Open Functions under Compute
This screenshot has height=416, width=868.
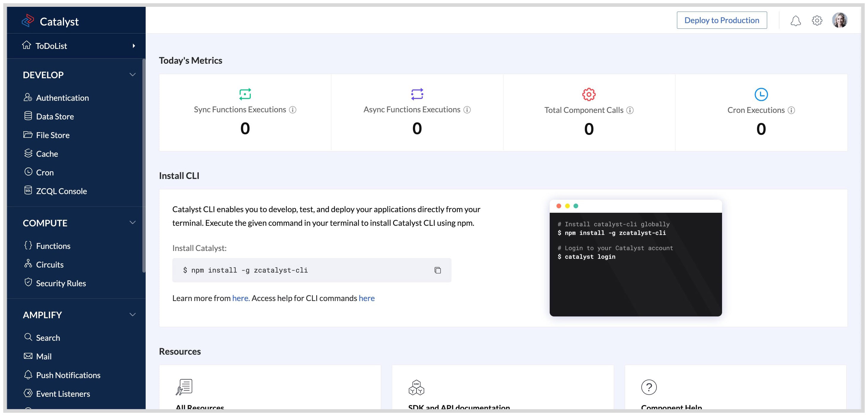pyautogui.click(x=53, y=246)
